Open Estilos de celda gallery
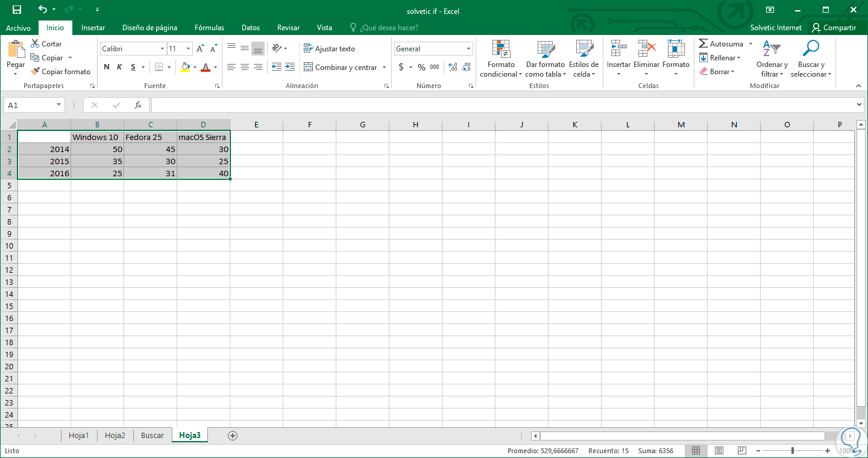The image size is (868, 458). (583, 59)
